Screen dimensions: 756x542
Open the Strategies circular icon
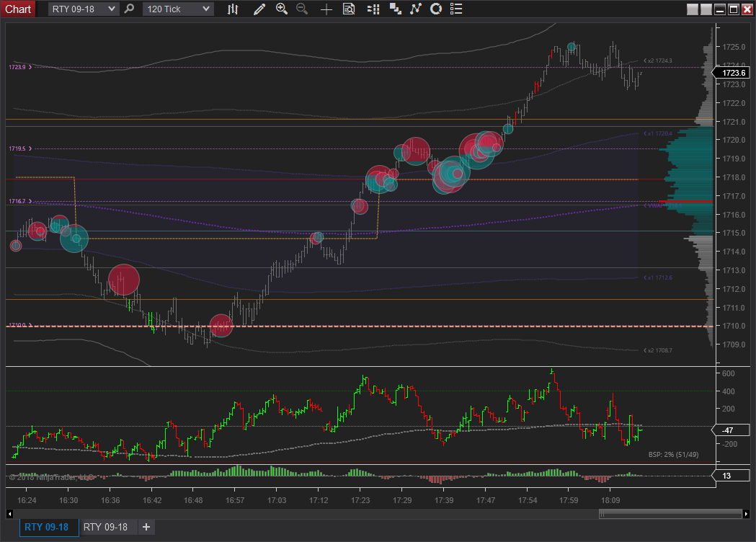tap(436, 9)
